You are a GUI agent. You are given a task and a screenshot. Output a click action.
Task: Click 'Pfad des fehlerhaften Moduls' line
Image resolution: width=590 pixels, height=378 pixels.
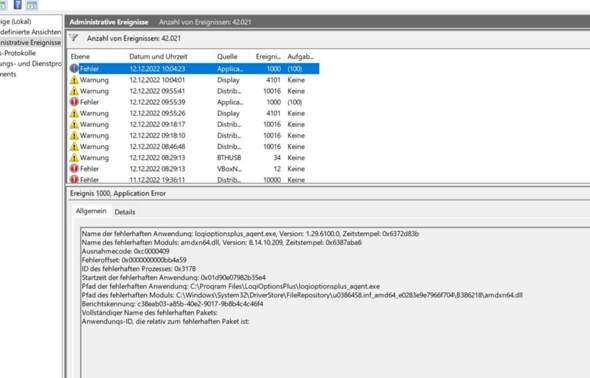point(302,295)
